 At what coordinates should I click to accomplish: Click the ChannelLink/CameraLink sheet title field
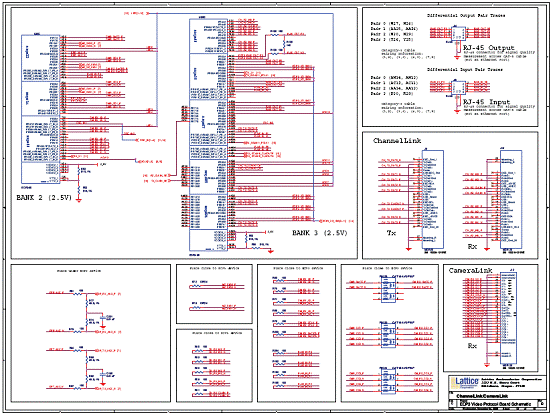[x=482, y=396]
